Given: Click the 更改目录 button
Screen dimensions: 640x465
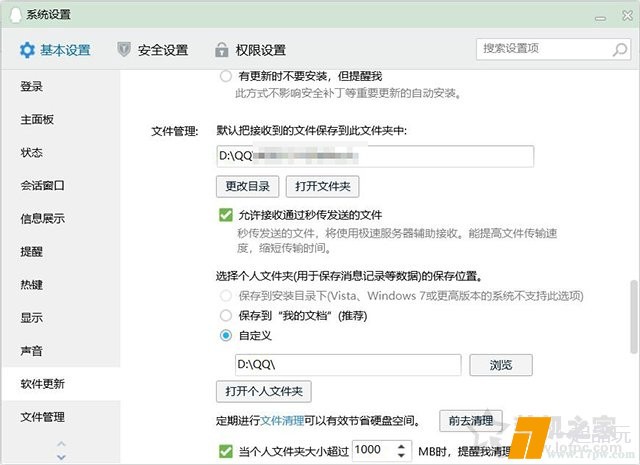Looking at the screenshot, I should pyautogui.click(x=247, y=187).
